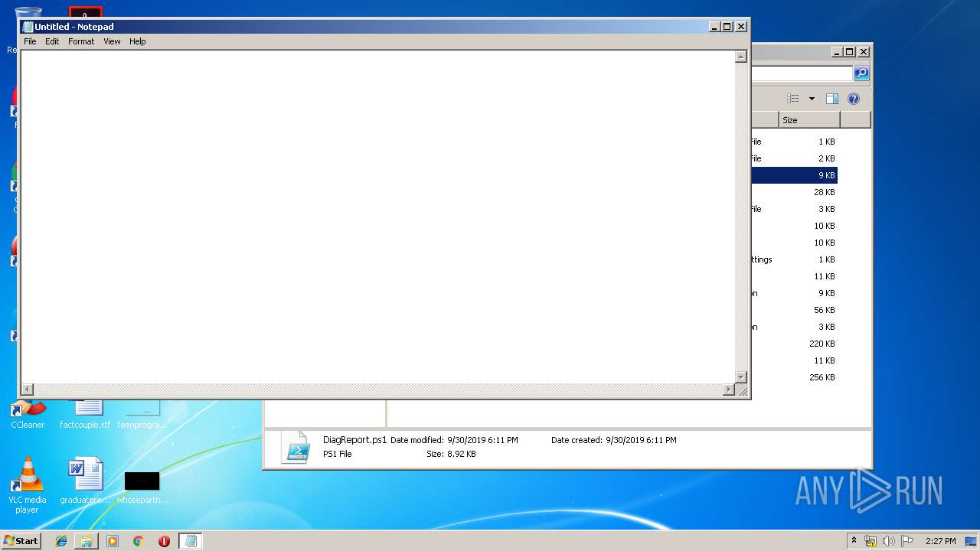Click network tray icon
Viewport: 980px width, 551px height.
pyautogui.click(x=871, y=541)
